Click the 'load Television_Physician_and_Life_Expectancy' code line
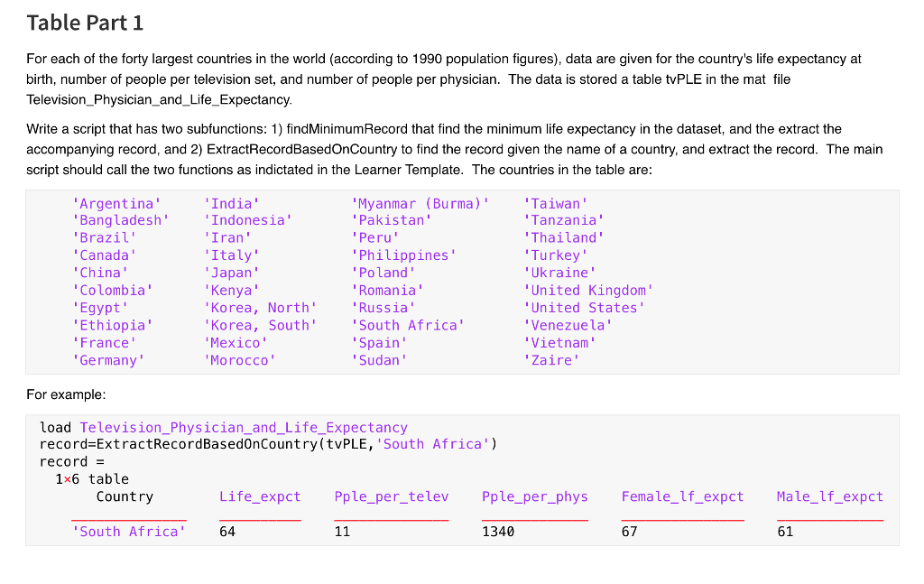Viewport: 924px width, 584px height. [x=223, y=427]
